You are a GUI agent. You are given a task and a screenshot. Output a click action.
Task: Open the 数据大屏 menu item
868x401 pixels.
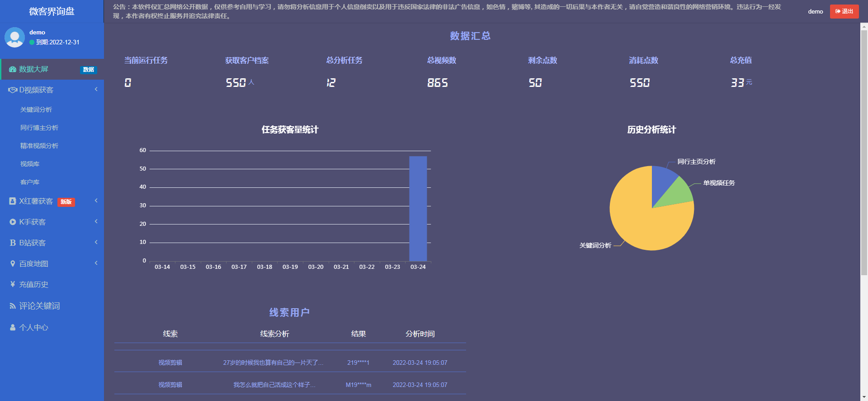tap(52, 69)
